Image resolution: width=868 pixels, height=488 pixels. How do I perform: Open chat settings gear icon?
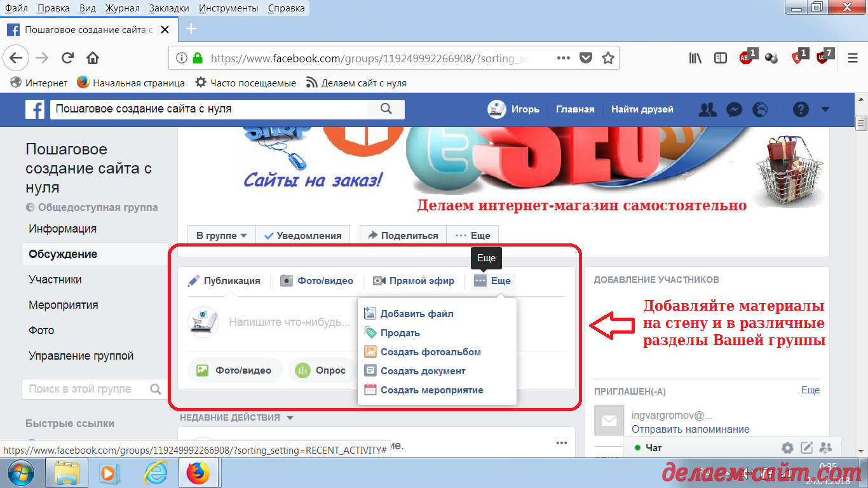click(787, 448)
